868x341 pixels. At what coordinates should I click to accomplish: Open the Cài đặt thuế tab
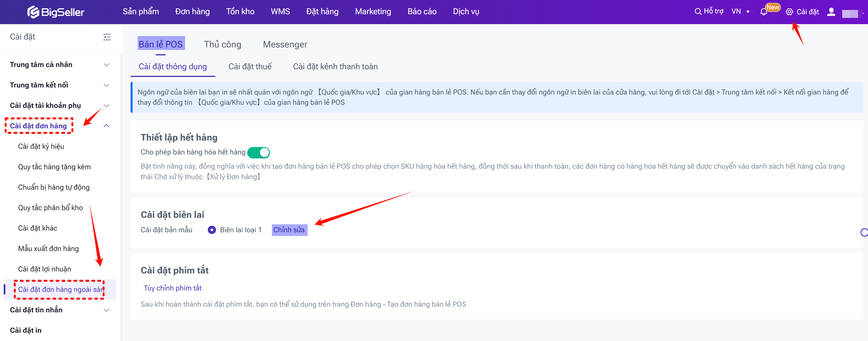(250, 67)
